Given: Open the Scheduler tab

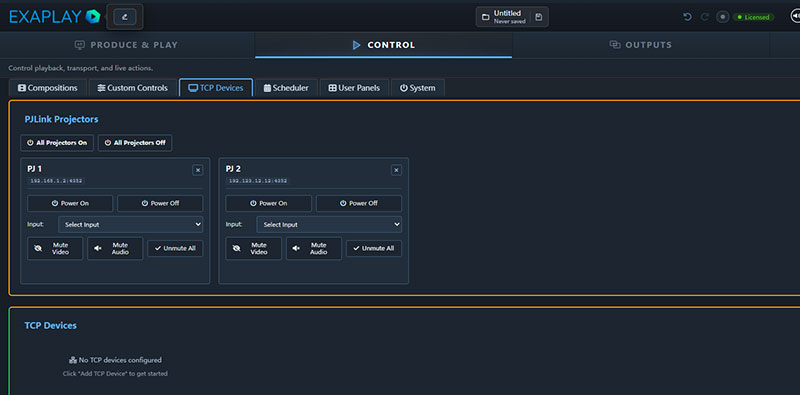Looking at the screenshot, I should (286, 88).
